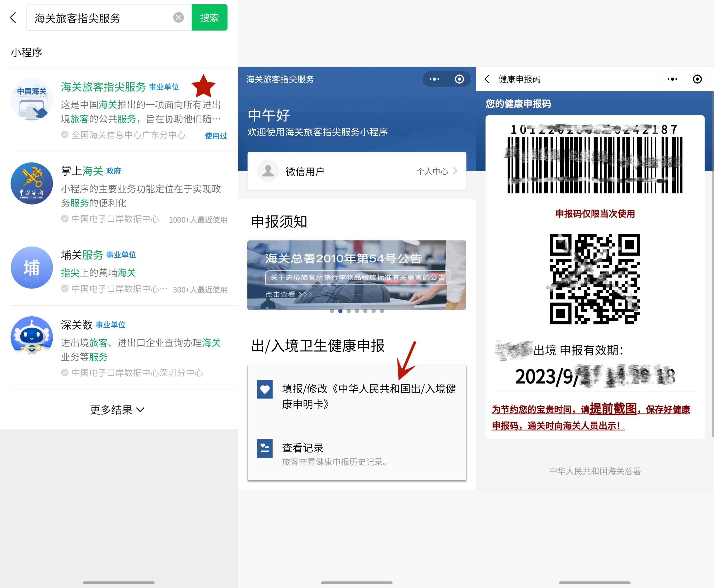Click the 中华人民共和国海关总署 footer text

[x=595, y=471]
